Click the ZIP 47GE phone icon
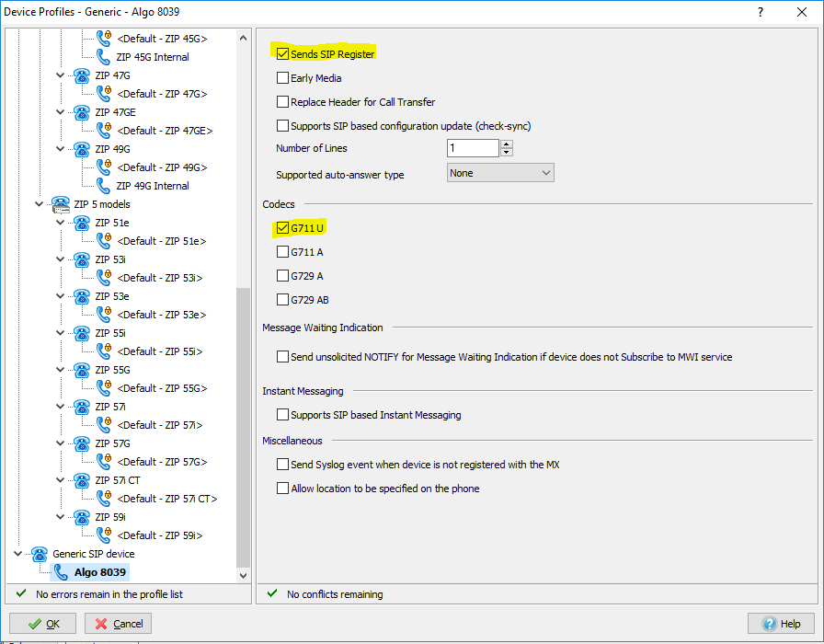This screenshot has width=824, height=644. pyautogui.click(x=82, y=112)
